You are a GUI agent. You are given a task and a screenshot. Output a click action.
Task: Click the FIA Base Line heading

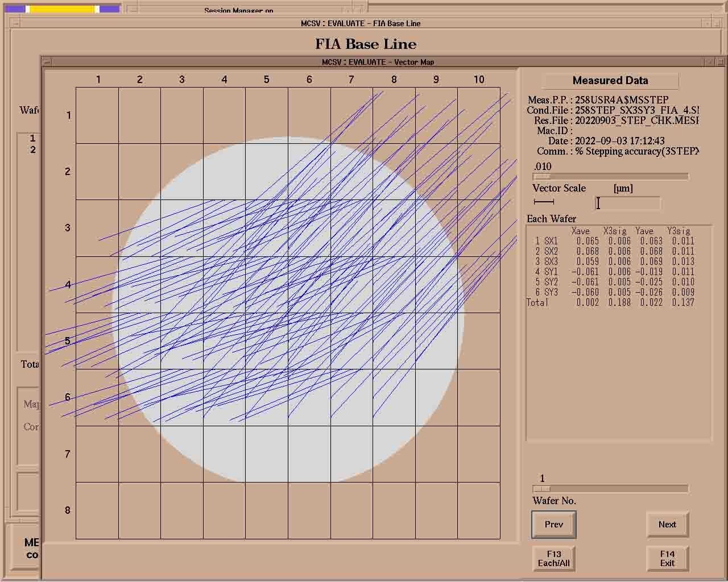click(366, 44)
